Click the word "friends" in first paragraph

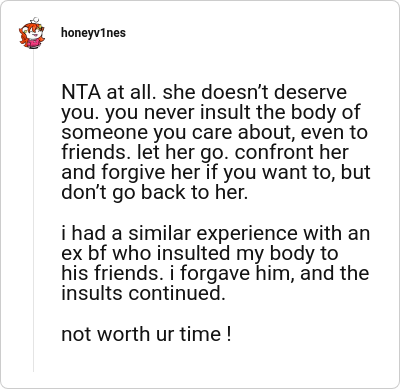coord(93,152)
